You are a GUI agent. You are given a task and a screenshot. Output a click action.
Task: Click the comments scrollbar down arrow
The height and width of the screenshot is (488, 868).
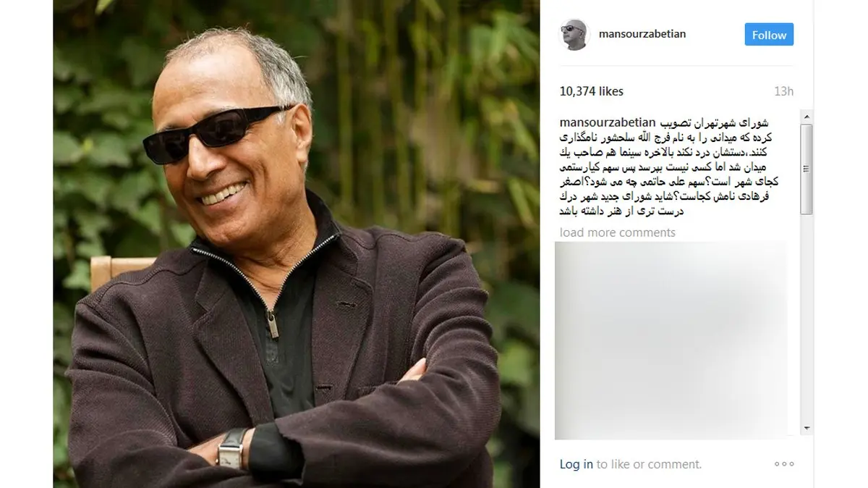(x=807, y=428)
